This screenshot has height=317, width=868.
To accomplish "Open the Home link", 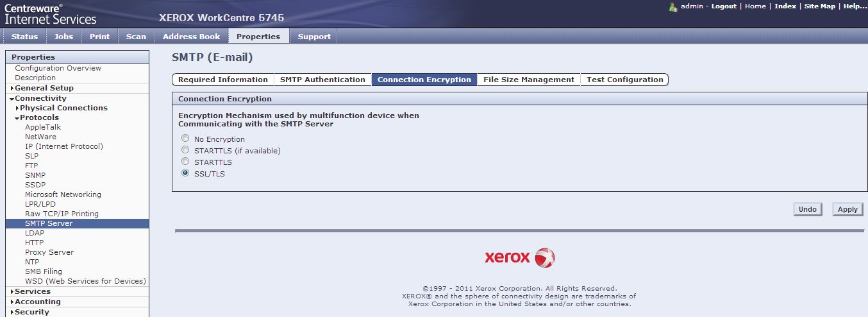I will (755, 6).
